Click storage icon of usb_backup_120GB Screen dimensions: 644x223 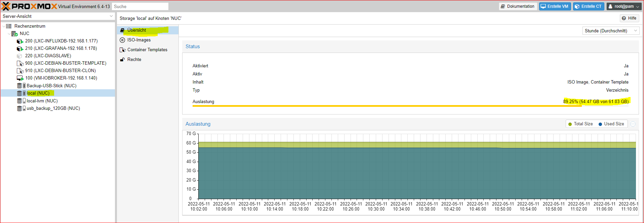point(21,108)
